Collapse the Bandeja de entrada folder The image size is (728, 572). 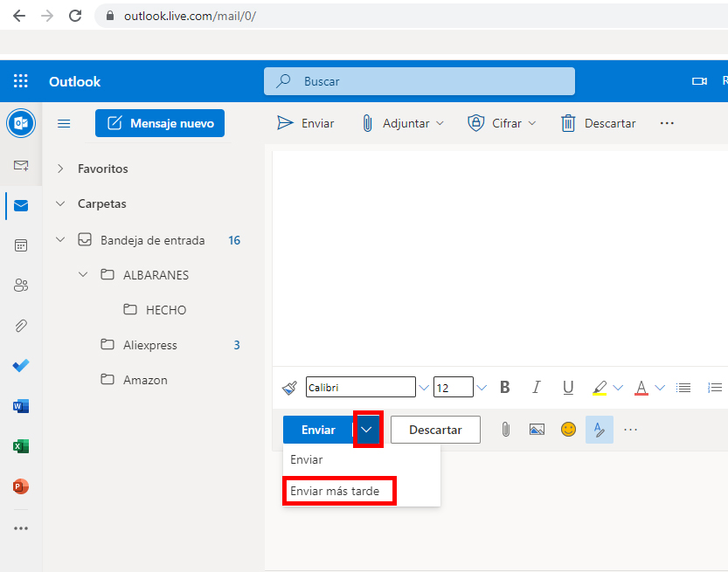pos(59,239)
